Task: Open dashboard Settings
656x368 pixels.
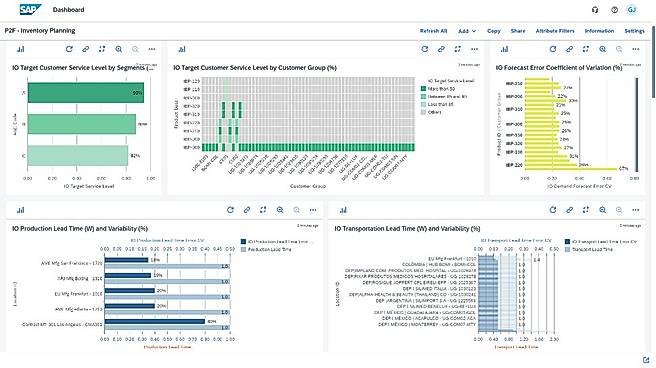Action: click(634, 31)
